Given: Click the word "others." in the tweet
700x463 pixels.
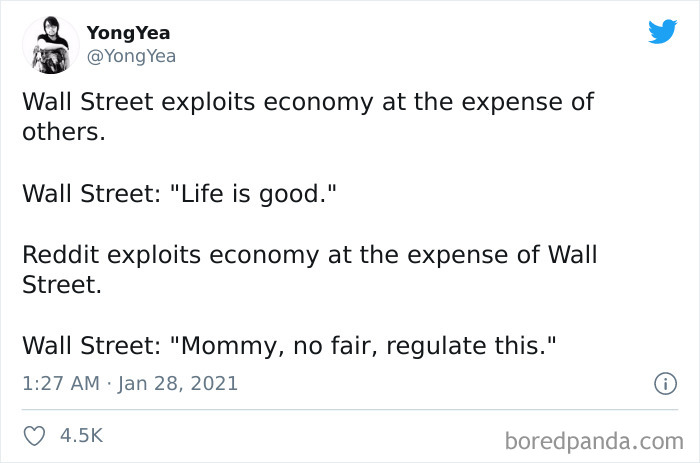Looking at the screenshot, I should (x=63, y=132).
